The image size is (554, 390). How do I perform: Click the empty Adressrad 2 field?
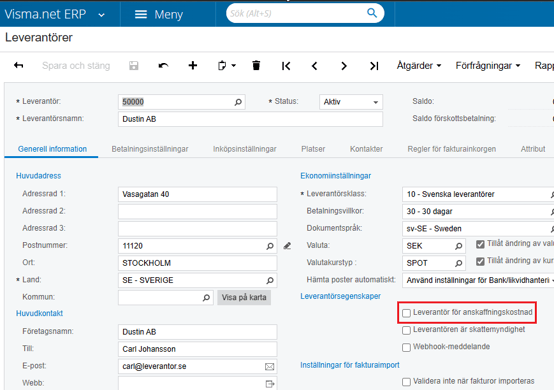198,212
